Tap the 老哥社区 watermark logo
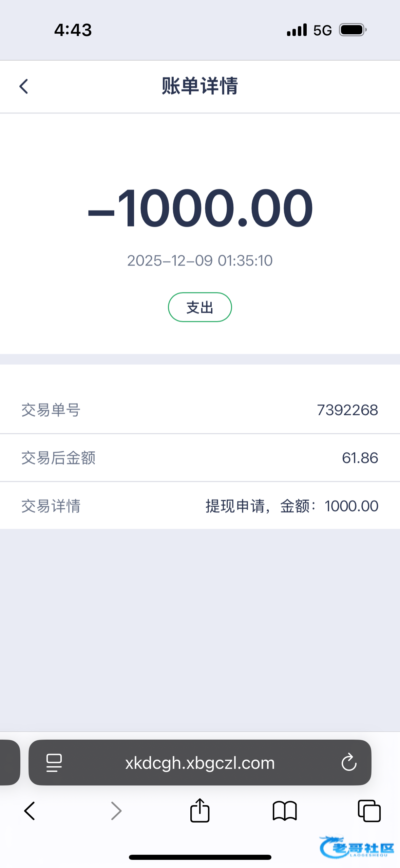 [357, 847]
